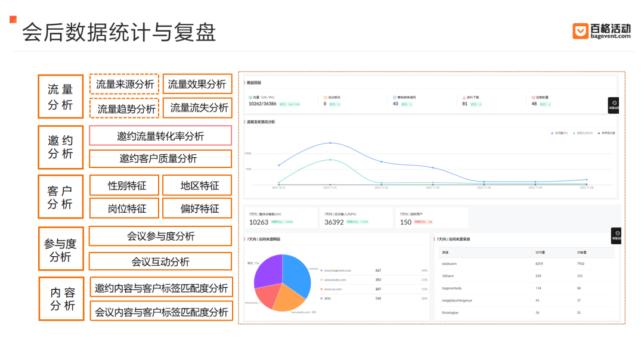
Task: Click the baidusem row in channel table
Action: coord(527,264)
